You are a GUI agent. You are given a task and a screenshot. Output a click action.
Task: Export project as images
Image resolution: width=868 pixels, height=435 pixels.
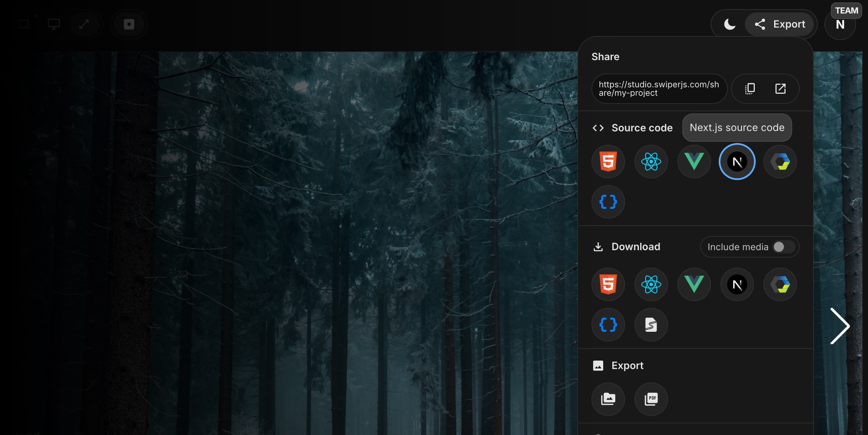point(608,399)
